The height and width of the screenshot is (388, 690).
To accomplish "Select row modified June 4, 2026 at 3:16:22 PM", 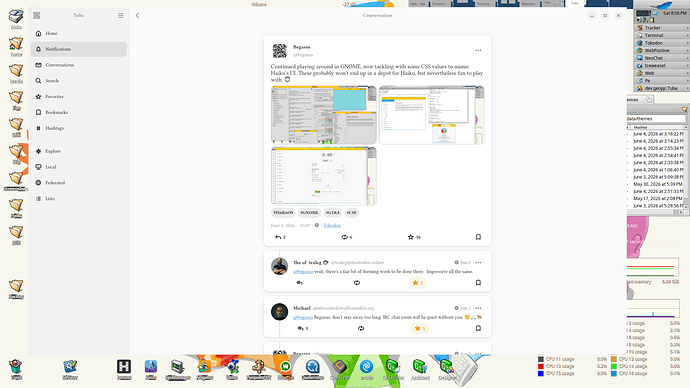I will pyautogui.click(x=656, y=134).
